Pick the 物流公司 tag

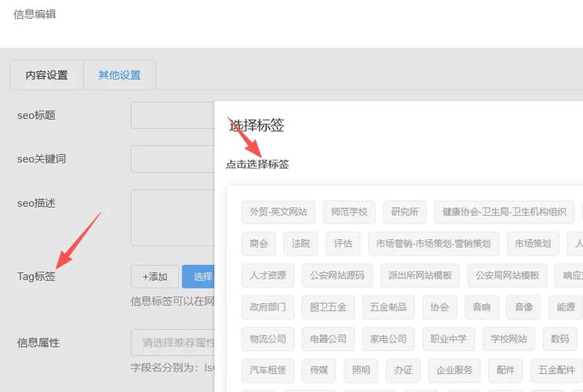pos(265,339)
